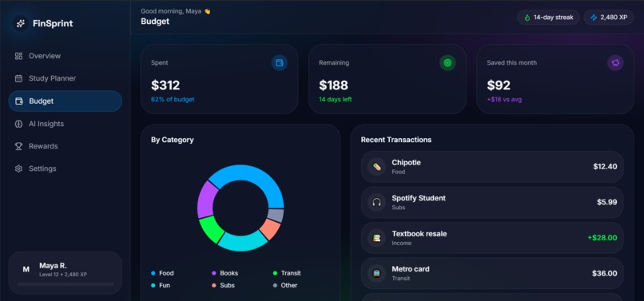Screen dimensions: 644x301
Task: Click the $188 remaining amount
Action: 333,85
